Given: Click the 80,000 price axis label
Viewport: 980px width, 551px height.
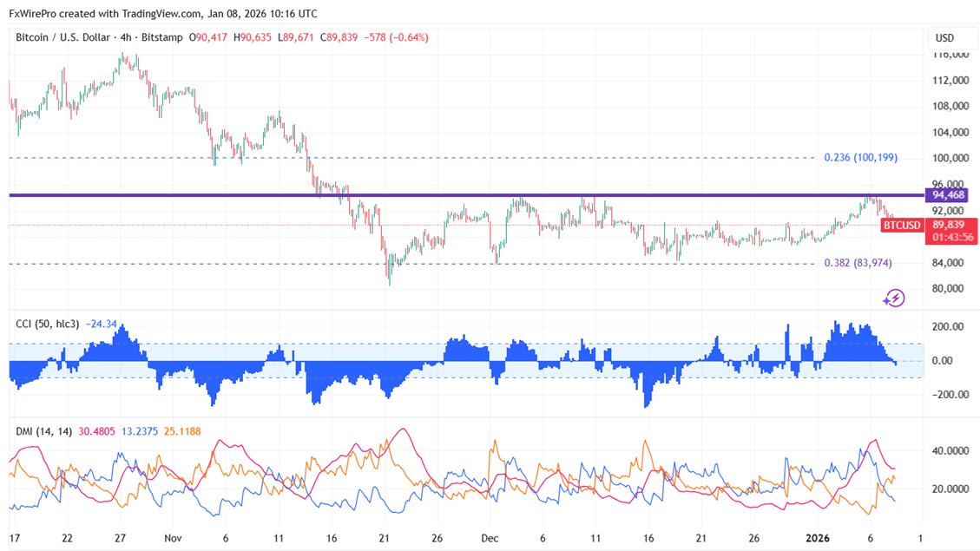Looking at the screenshot, I should click(948, 289).
